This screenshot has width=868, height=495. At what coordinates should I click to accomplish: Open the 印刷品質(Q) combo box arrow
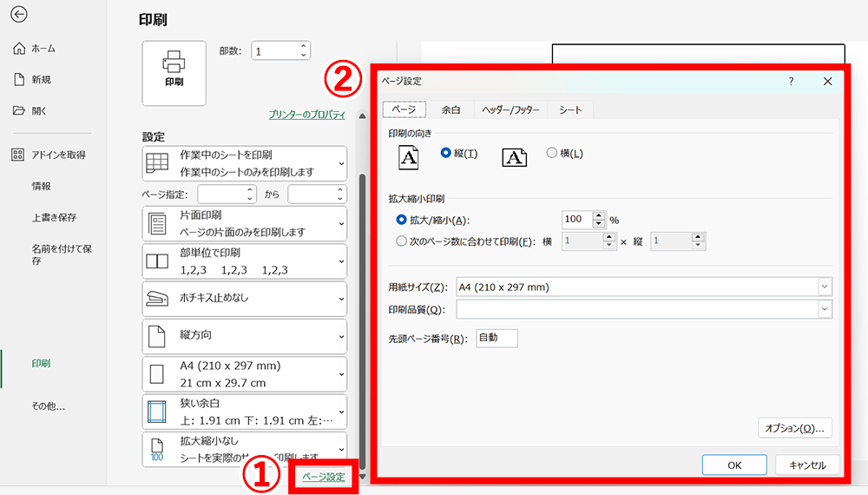click(x=825, y=309)
